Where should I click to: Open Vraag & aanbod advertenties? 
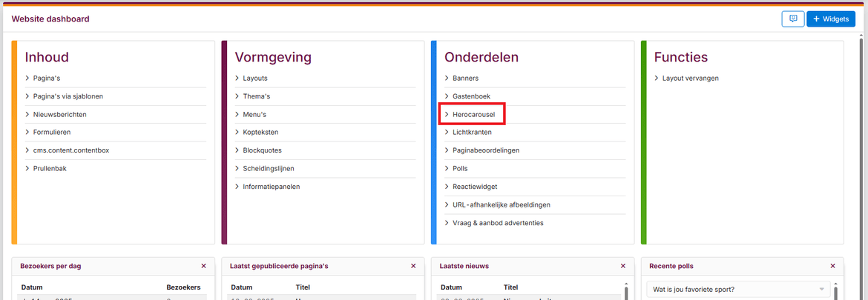pyautogui.click(x=498, y=223)
